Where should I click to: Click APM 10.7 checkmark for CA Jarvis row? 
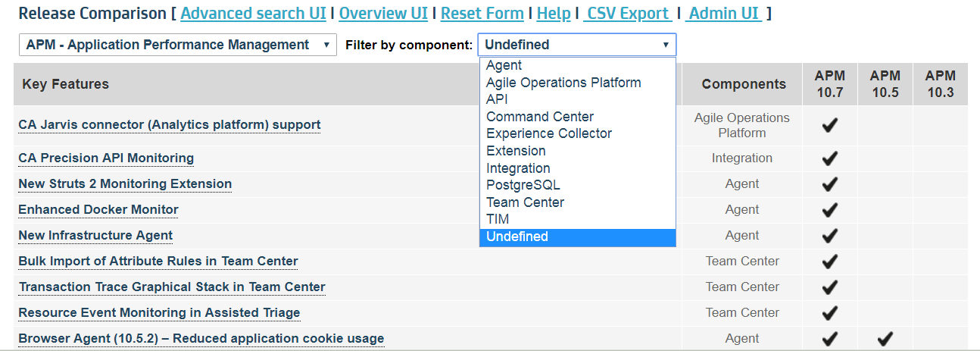coord(830,125)
